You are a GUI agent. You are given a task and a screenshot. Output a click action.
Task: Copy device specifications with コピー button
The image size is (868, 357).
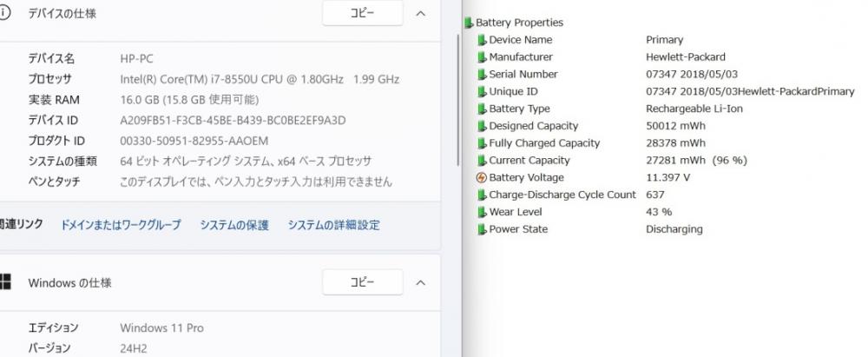tap(362, 14)
